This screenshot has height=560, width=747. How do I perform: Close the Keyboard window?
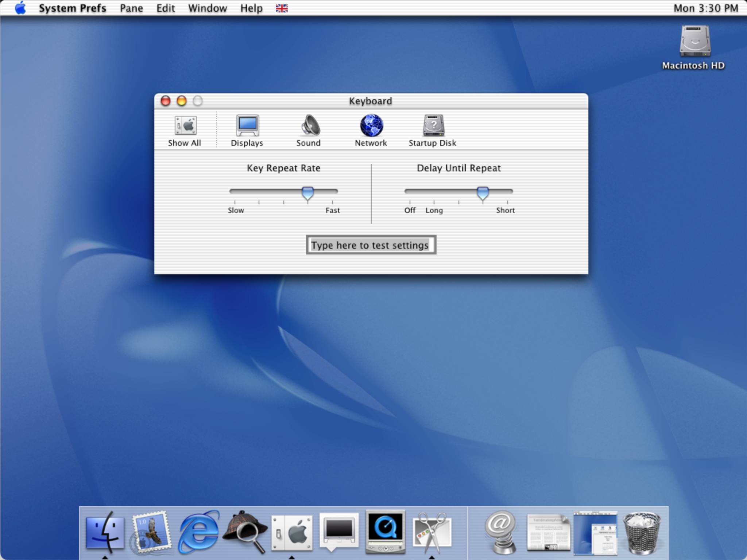pos(166,101)
